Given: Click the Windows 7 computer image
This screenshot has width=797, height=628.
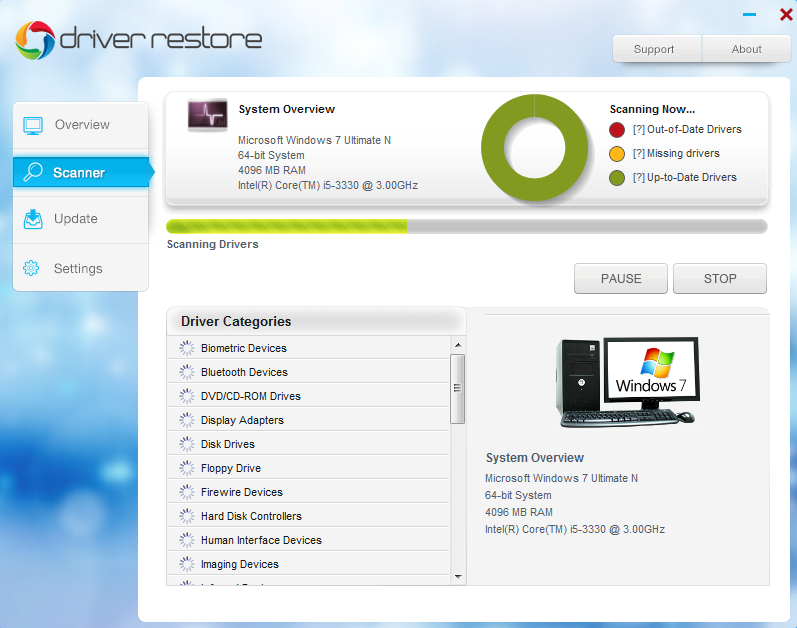Looking at the screenshot, I should pos(628,382).
